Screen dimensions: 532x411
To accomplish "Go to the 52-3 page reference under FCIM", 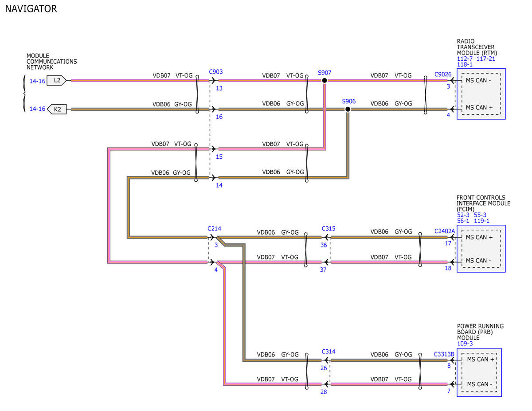I will pyautogui.click(x=463, y=215).
